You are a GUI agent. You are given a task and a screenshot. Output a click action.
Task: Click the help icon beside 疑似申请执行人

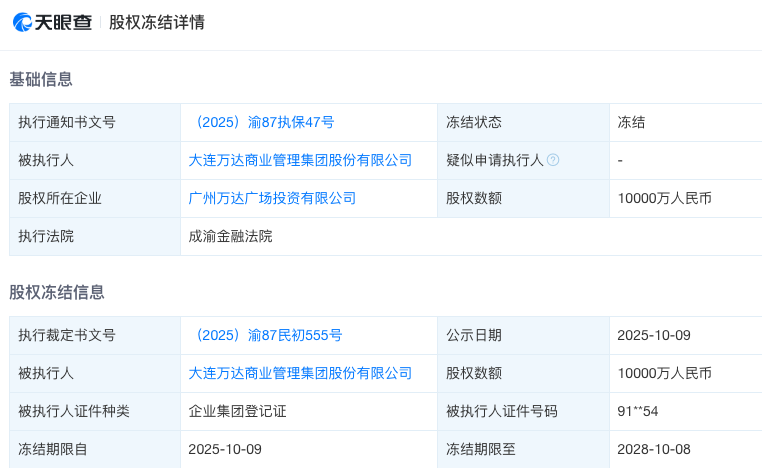(553, 160)
